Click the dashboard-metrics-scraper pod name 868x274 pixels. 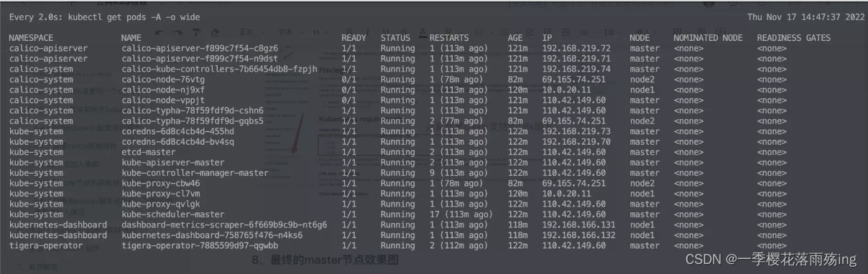coord(224,225)
